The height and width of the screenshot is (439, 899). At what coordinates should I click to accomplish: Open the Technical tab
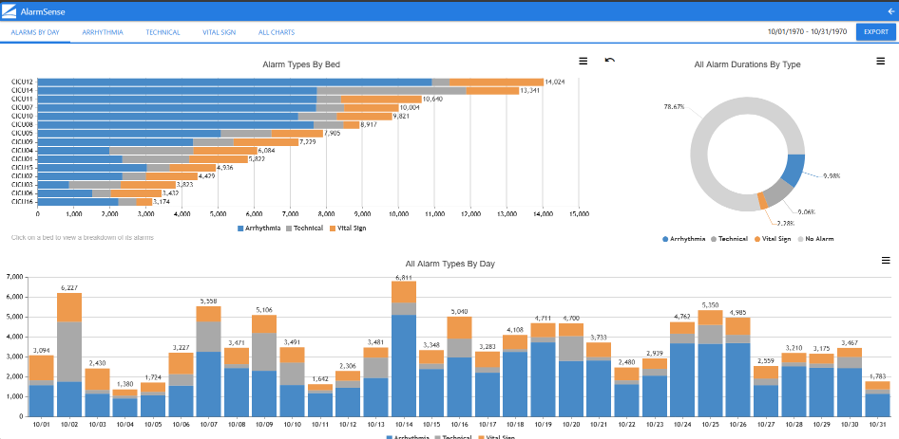[163, 33]
